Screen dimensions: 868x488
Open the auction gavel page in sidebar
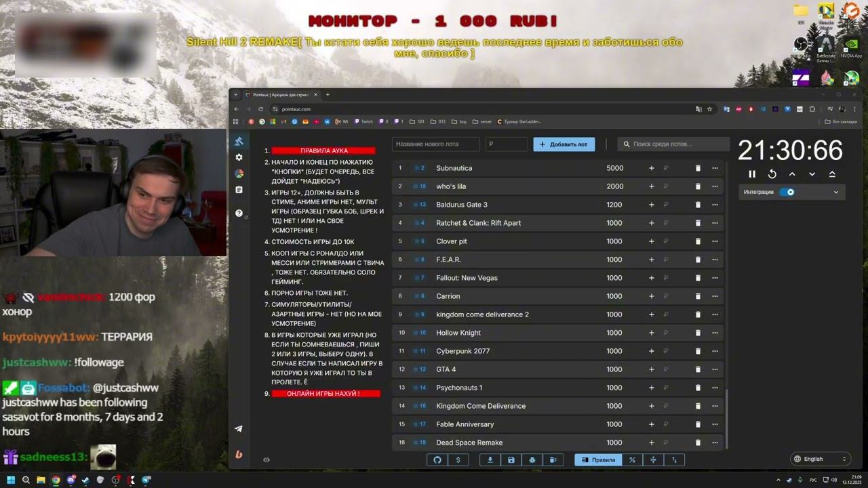[239, 141]
